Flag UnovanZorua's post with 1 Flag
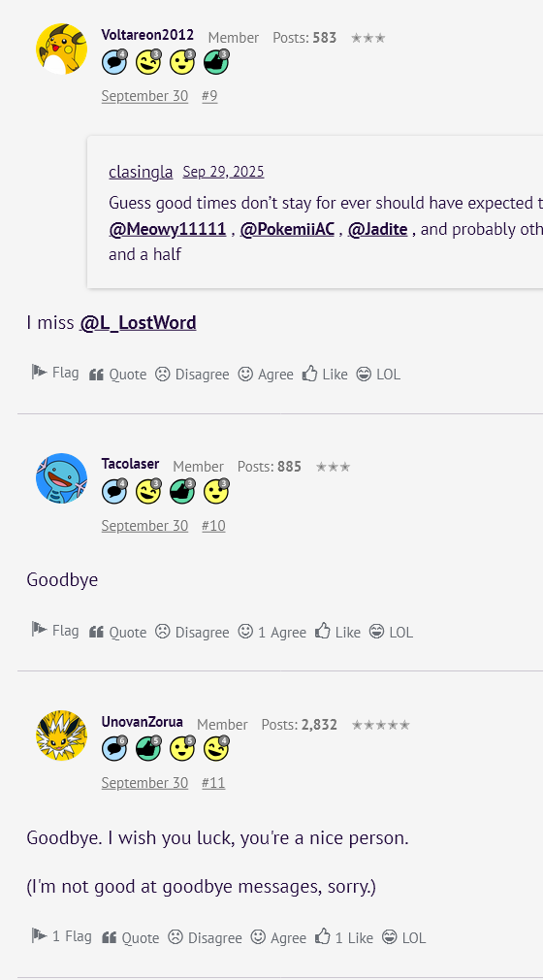 pos(61,936)
